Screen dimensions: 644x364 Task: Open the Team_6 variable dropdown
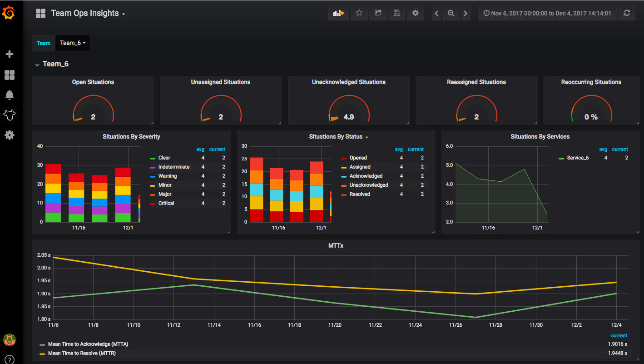(x=73, y=43)
